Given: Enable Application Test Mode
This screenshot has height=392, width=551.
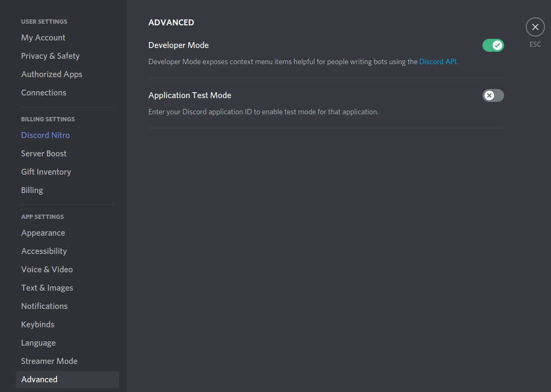Looking at the screenshot, I should tap(493, 95).
